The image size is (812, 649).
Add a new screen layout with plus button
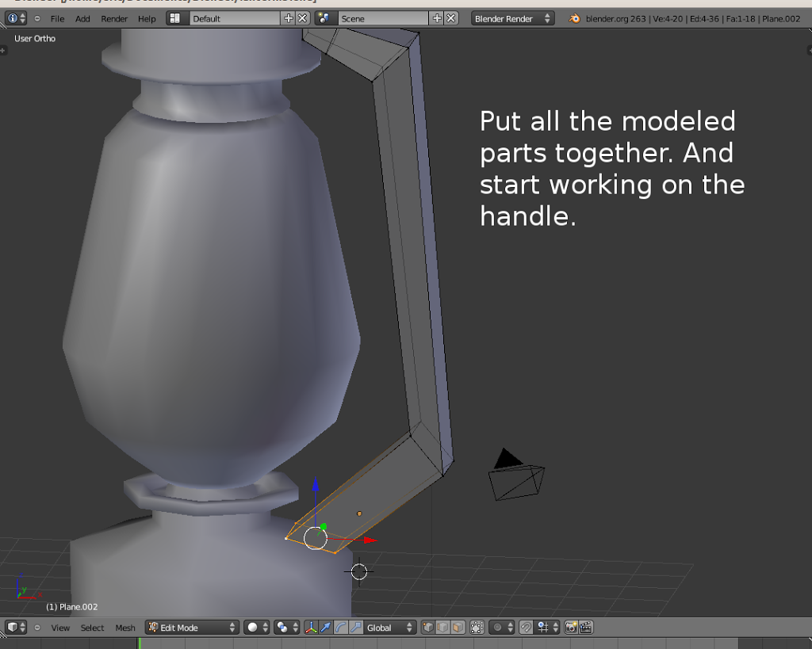pyautogui.click(x=289, y=17)
